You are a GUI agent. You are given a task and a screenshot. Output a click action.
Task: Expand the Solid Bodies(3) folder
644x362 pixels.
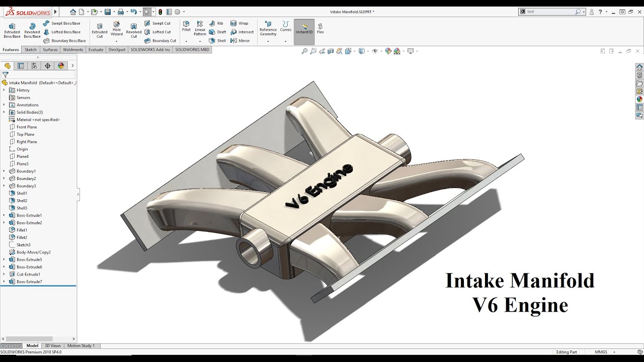[4, 112]
